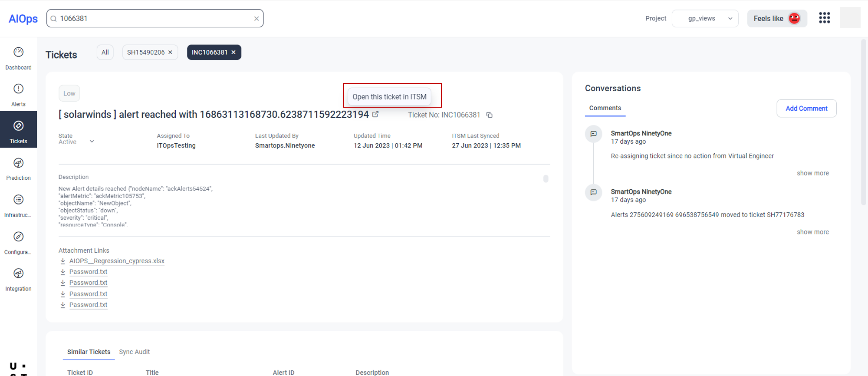Select the All tickets tab
Screen dimensions: 868x376
pyautogui.click(x=105, y=53)
